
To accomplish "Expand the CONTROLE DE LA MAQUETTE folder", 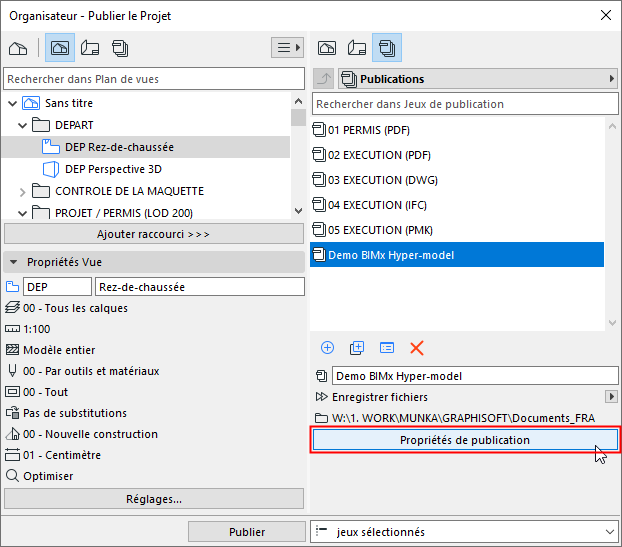I will click(23, 192).
